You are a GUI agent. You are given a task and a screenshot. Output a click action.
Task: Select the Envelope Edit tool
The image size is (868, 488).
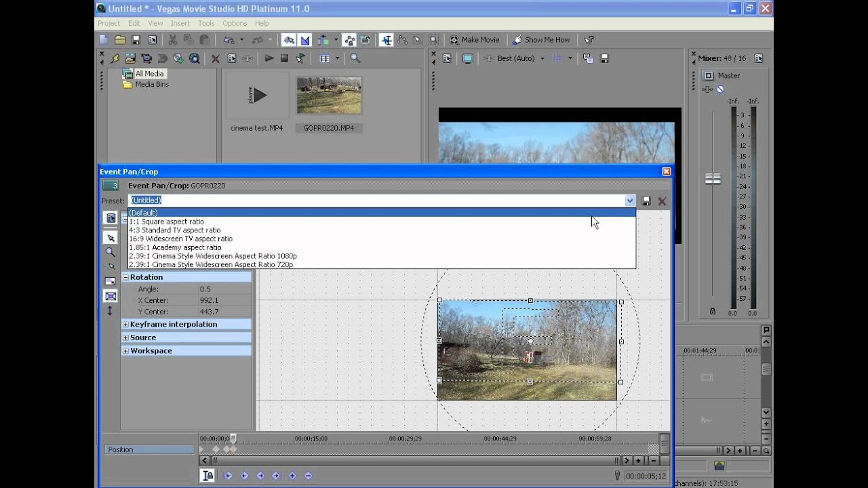(x=402, y=40)
